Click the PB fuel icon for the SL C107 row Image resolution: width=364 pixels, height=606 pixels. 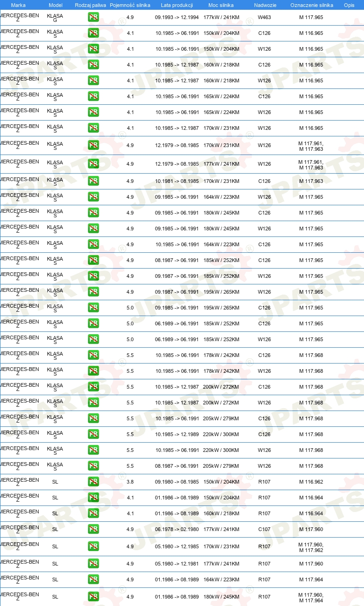point(93,530)
